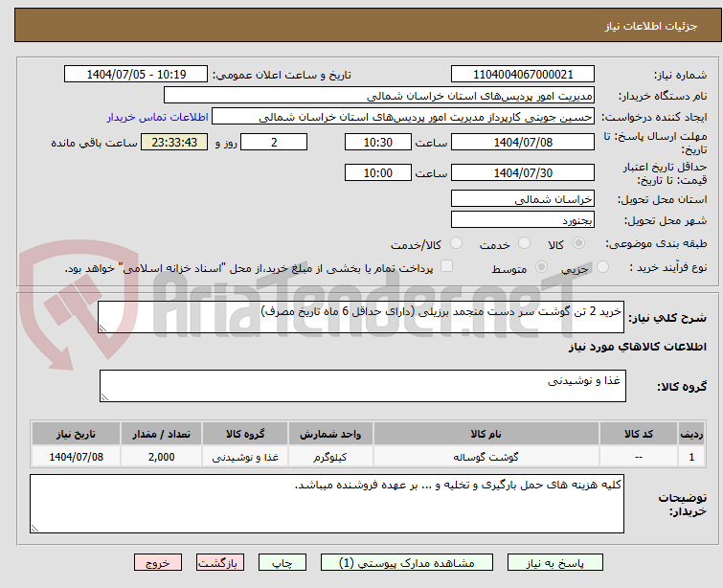Viewport: 723px width, 588px height.
Task: Select the خدمت radio button
Action: (x=524, y=243)
